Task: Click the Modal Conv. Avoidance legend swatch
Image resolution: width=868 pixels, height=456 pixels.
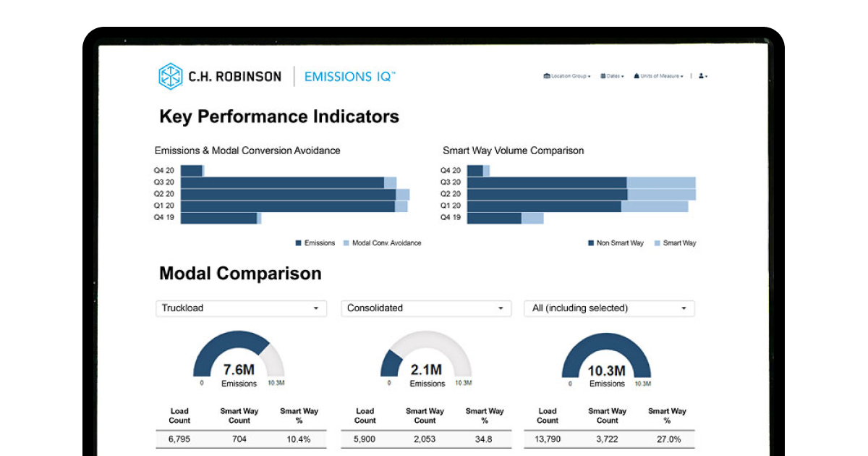Action: pyautogui.click(x=346, y=243)
